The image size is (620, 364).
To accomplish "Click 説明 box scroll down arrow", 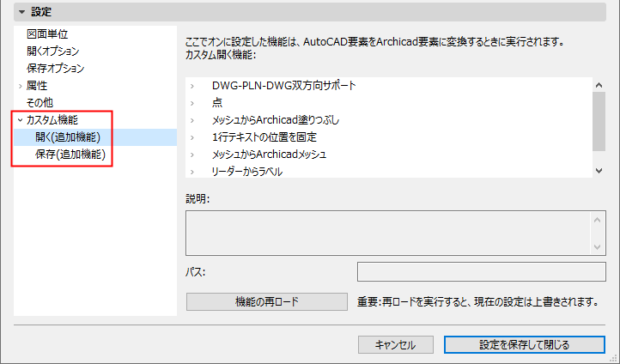I will [597, 247].
